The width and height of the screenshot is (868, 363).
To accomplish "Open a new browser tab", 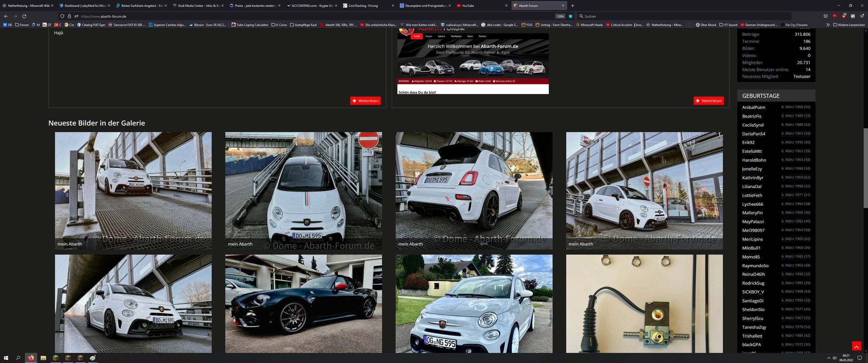I will tap(572, 6).
